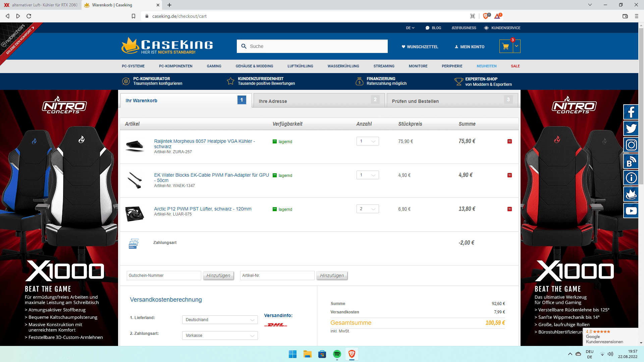
Task: Click the search magnifier icon
Action: pyautogui.click(x=244, y=46)
